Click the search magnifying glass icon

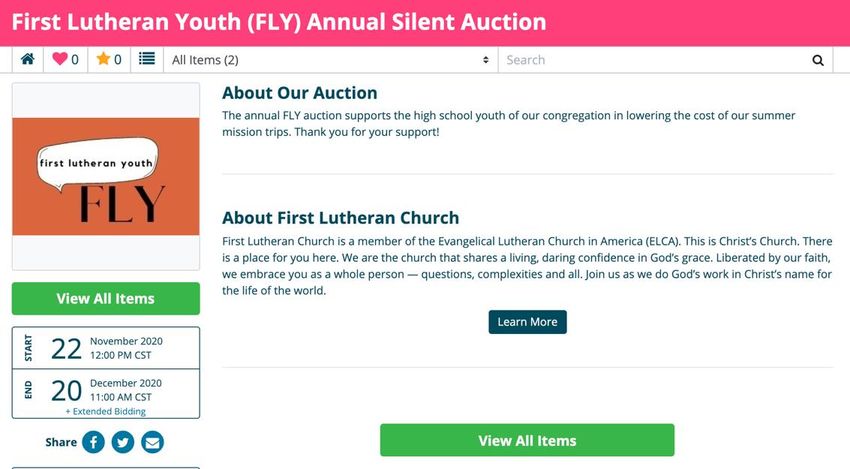coord(818,60)
